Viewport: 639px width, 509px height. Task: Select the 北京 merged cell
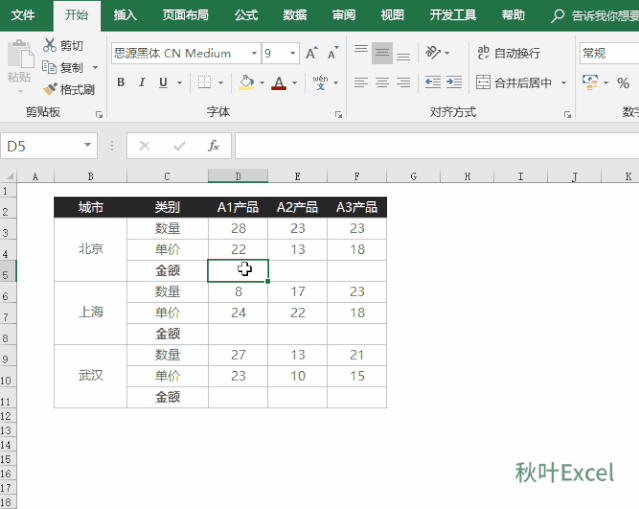pyautogui.click(x=90, y=249)
